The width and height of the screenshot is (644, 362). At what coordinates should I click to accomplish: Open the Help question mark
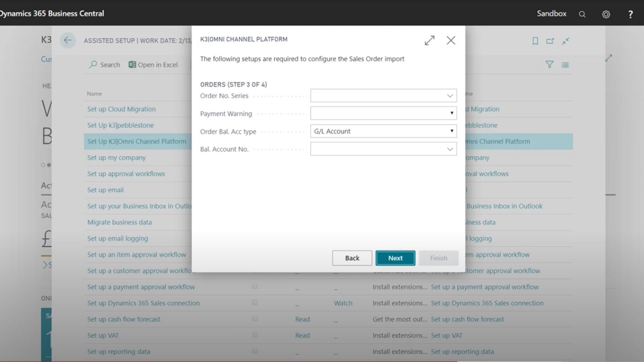coord(630,14)
